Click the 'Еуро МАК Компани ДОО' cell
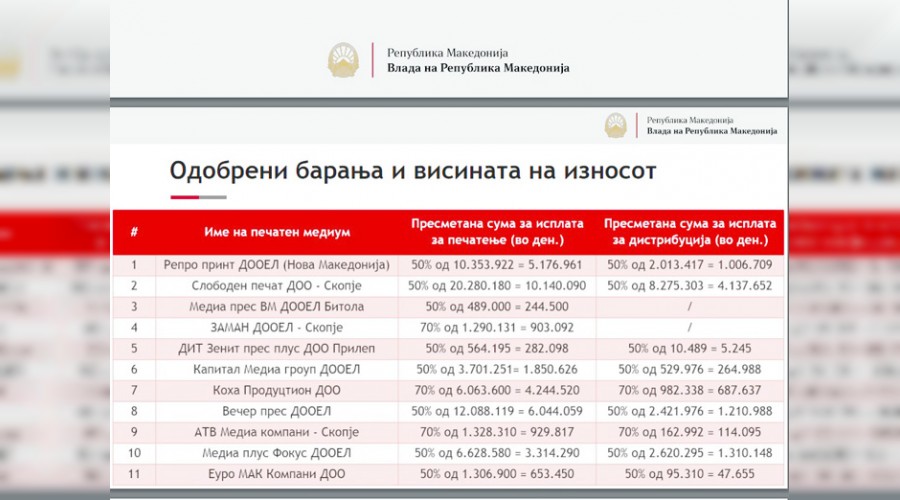 [x=277, y=474]
